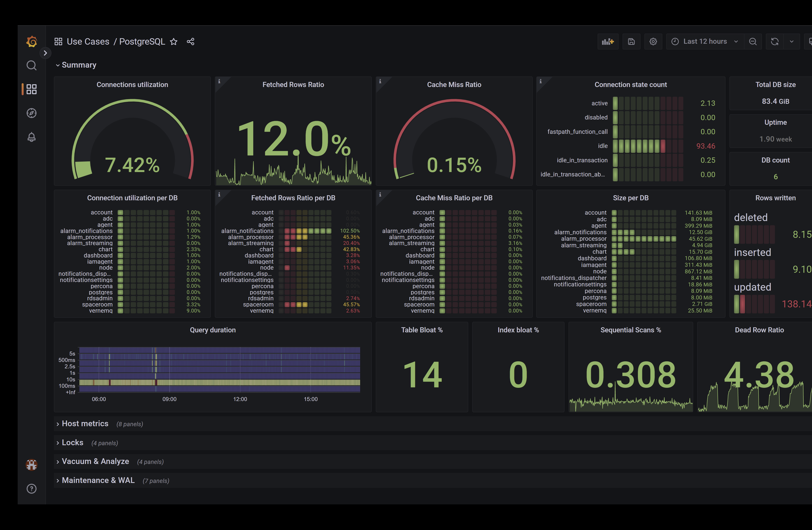Open the refresh interval dropdown arrow
This screenshot has width=812, height=530.
pos(791,42)
